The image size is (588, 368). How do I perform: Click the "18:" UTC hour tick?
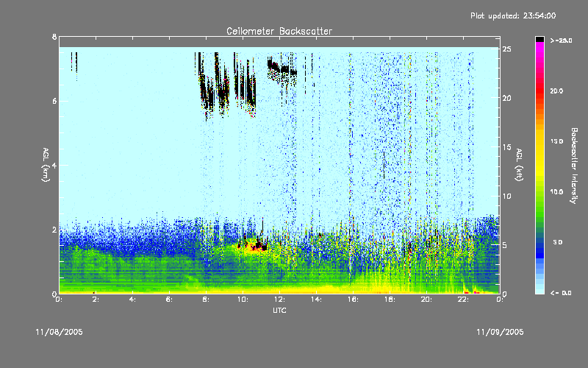tap(390, 300)
